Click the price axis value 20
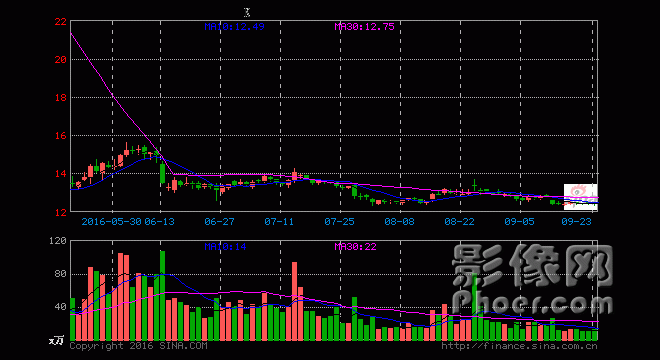Viewport: 660px width, 360px height. [x=61, y=60]
